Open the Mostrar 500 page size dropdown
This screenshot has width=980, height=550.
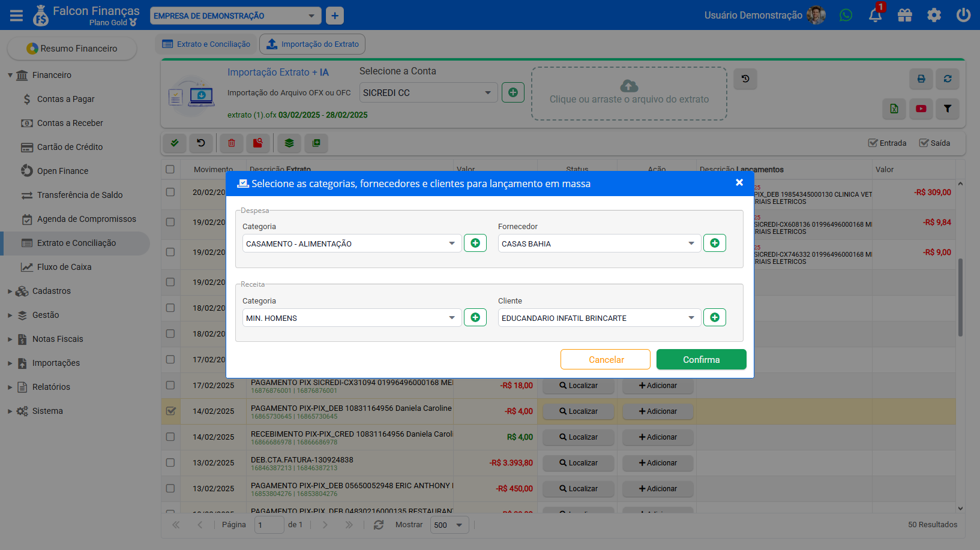449,525
